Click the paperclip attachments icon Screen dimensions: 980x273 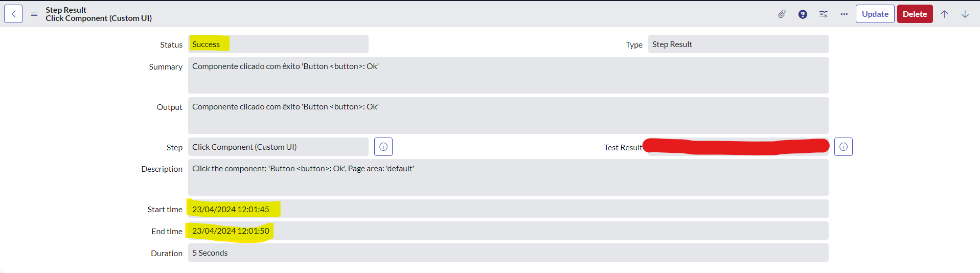[x=782, y=14]
